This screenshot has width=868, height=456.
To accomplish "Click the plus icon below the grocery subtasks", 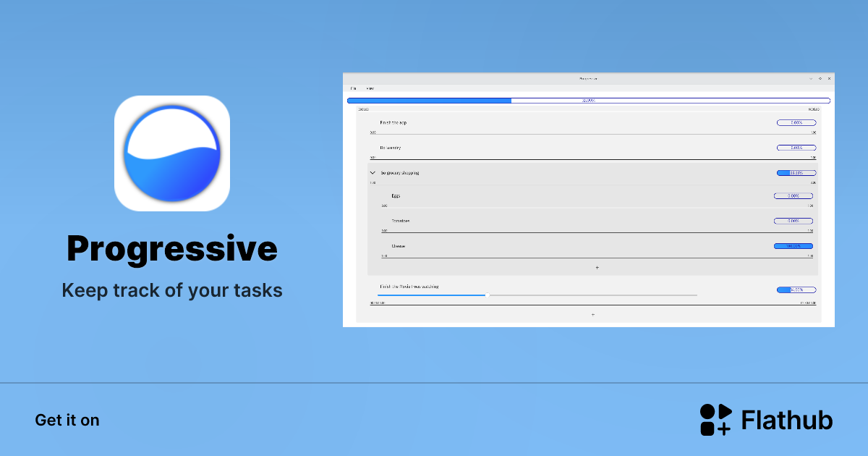I will 597,267.
